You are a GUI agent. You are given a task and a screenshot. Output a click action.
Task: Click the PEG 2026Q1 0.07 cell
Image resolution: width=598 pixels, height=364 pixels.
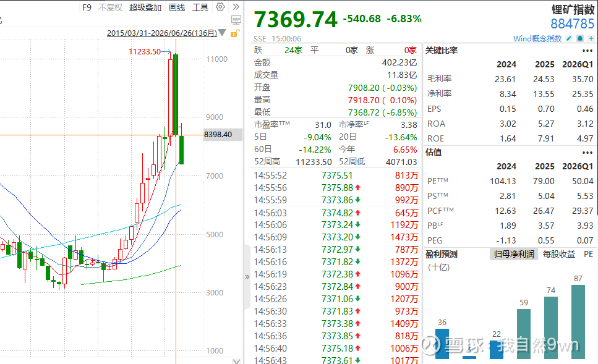(x=585, y=241)
